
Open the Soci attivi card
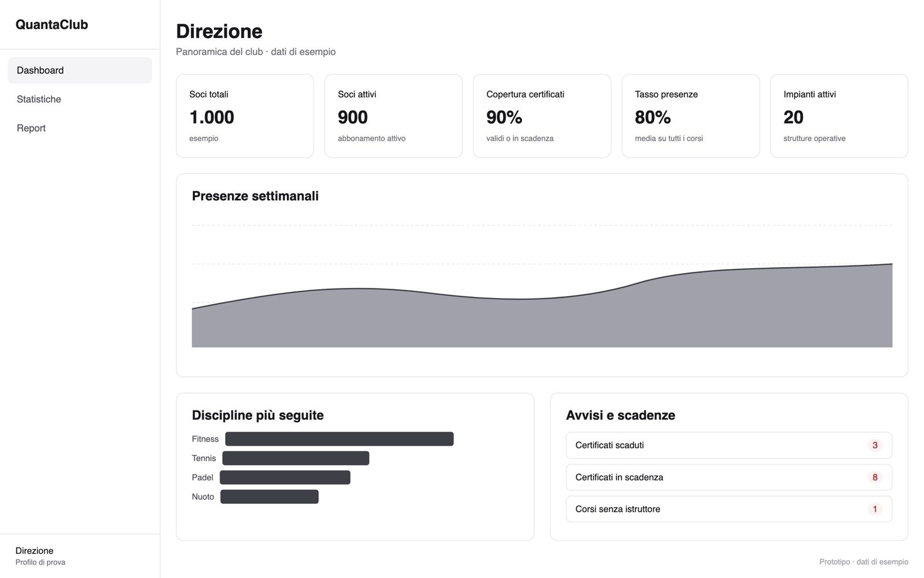click(x=393, y=116)
